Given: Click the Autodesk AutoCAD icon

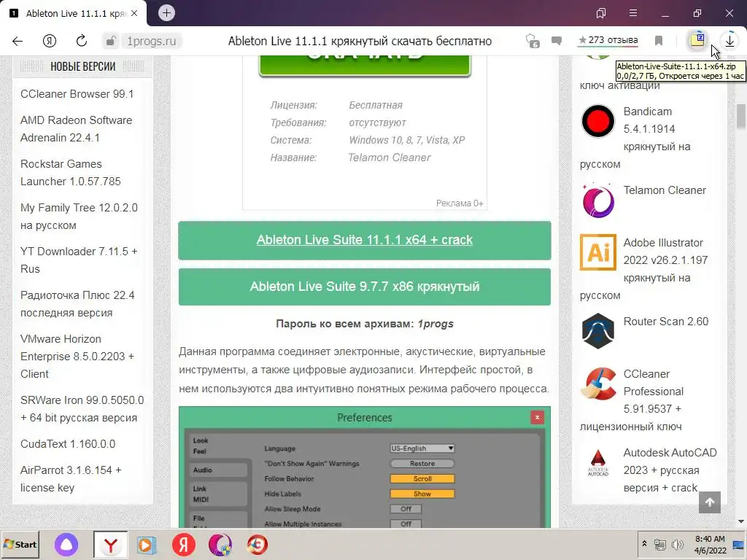Looking at the screenshot, I should tap(598, 462).
